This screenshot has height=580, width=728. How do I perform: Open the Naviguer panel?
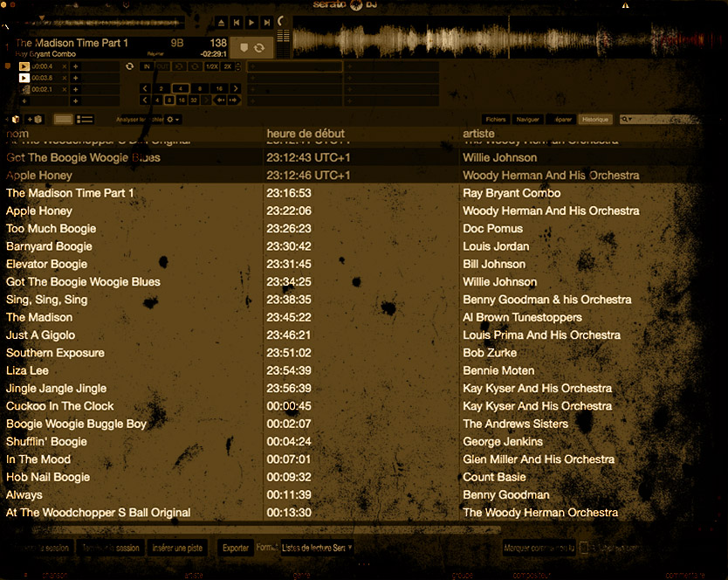click(x=528, y=120)
